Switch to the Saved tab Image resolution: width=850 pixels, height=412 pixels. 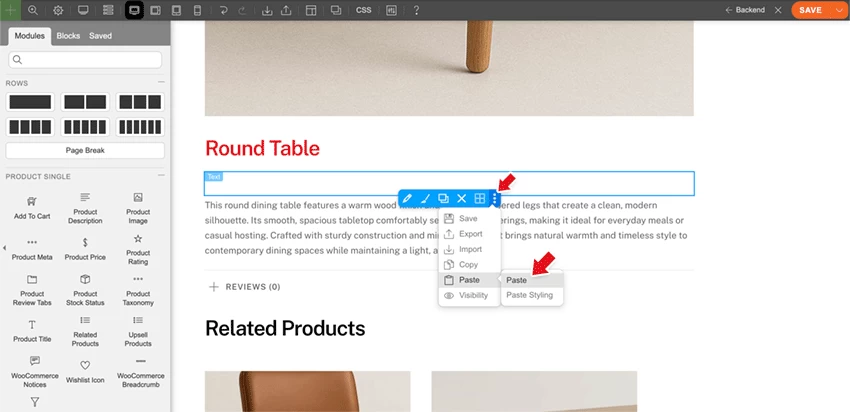coord(100,36)
